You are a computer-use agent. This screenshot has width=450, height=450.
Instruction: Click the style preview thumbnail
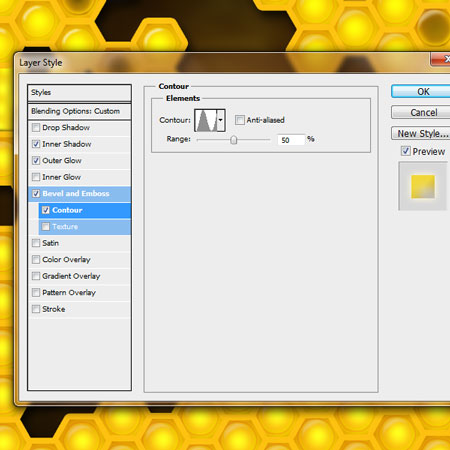423,186
